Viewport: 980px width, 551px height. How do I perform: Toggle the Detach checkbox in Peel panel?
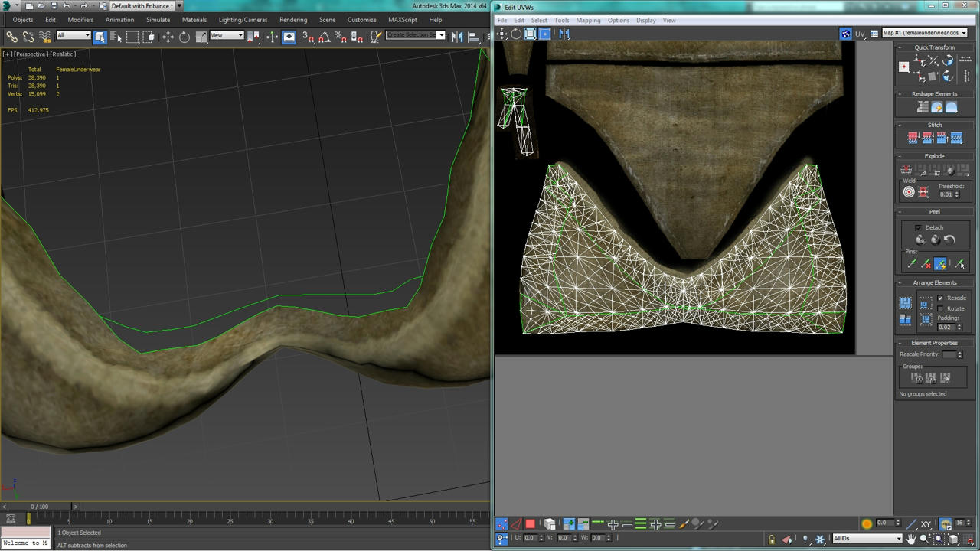point(918,227)
